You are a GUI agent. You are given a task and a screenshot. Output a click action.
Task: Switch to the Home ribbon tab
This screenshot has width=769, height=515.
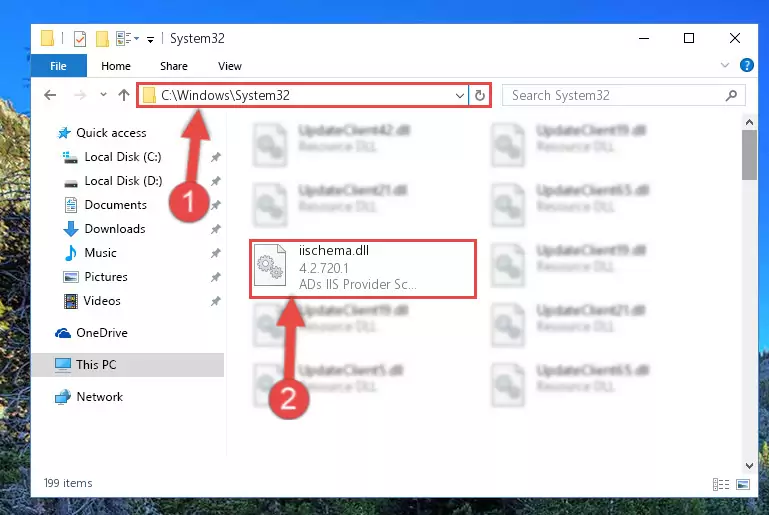pos(116,66)
